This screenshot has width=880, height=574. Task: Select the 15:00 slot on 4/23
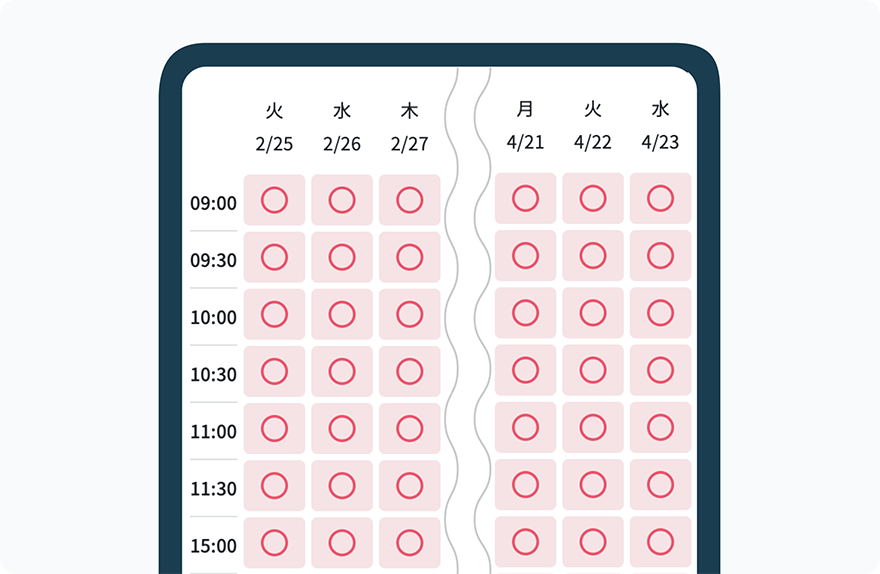click(x=660, y=541)
